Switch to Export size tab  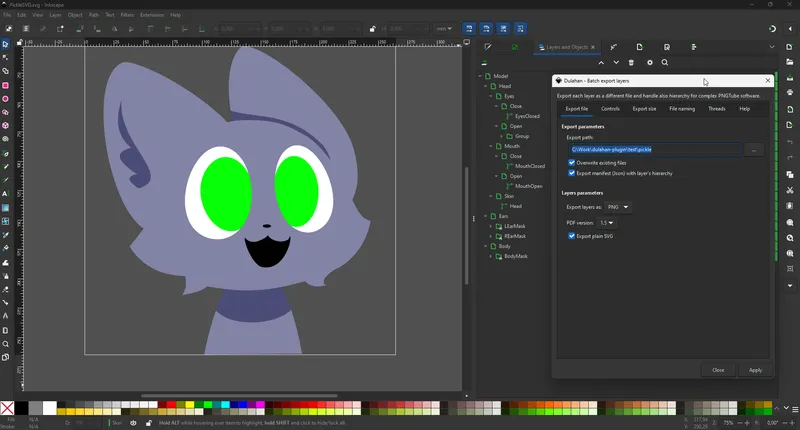click(644, 109)
